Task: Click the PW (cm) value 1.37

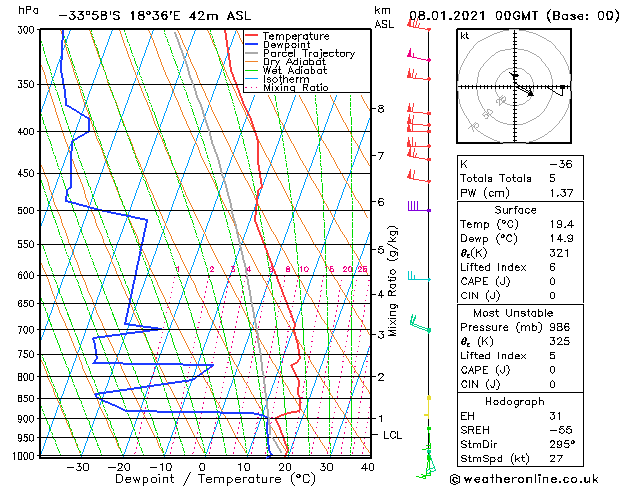Action: tap(557, 192)
